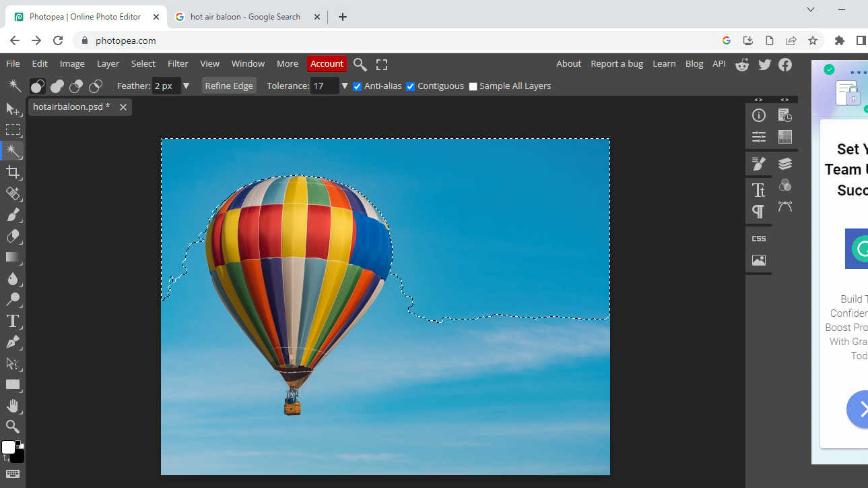This screenshot has height=488, width=868.
Task: Select the Rectangle Select tool
Action: point(13,129)
